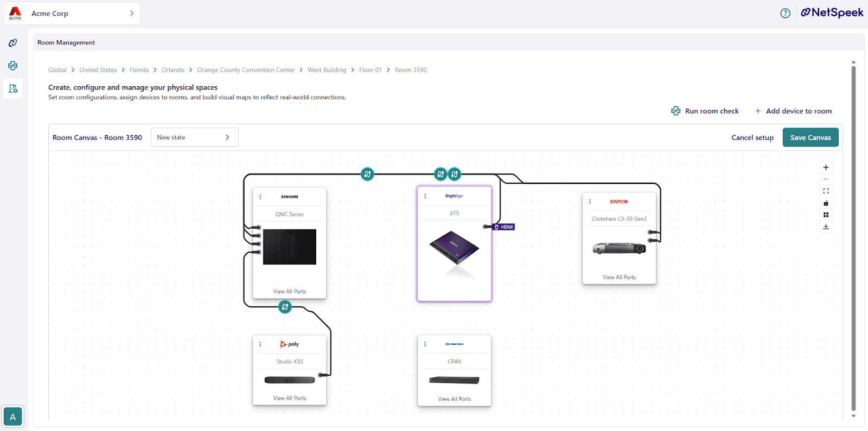Open the Samsung QMC Series options menu
The image size is (868, 431).
pyautogui.click(x=260, y=197)
